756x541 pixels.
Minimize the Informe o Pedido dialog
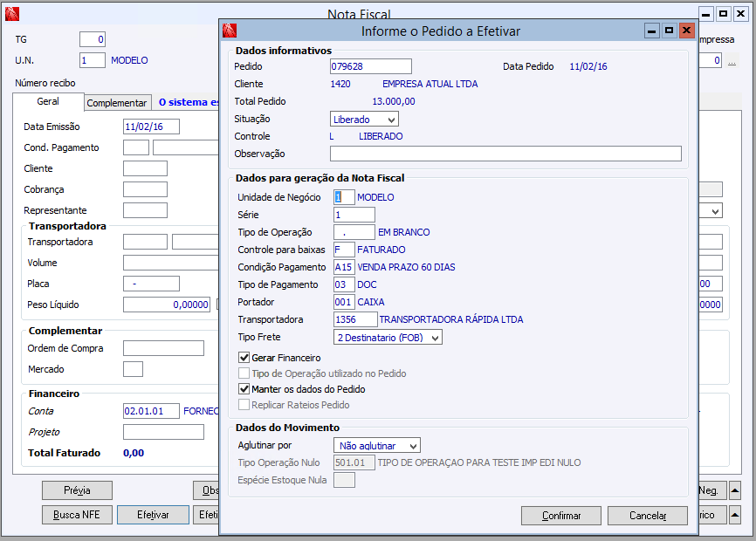[651, 31]
